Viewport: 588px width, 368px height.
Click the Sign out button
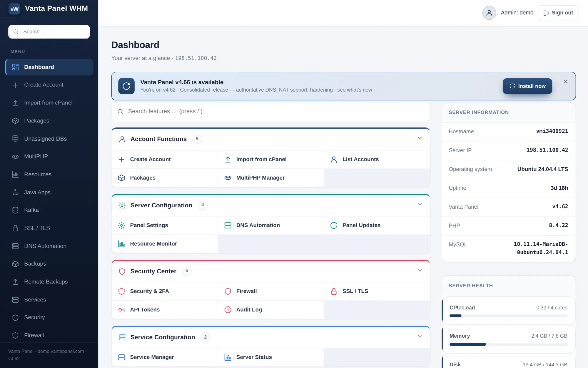(x=558, y=13)
